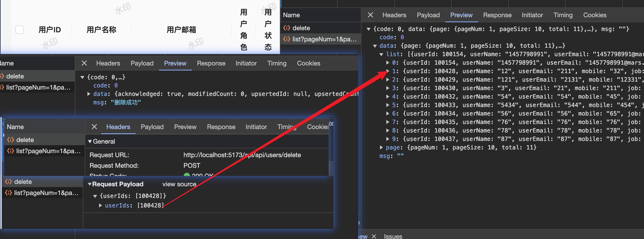Screen dimensions: 644x239
Task: Switch to the Response tab in top-right panel
Action: pyautogui.click(x=497, y=15)
